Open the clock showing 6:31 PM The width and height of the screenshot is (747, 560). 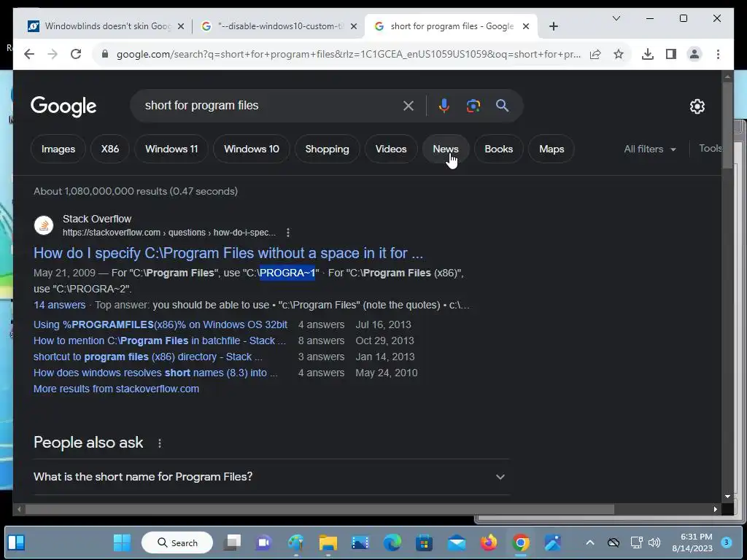(x=692, y=542)
